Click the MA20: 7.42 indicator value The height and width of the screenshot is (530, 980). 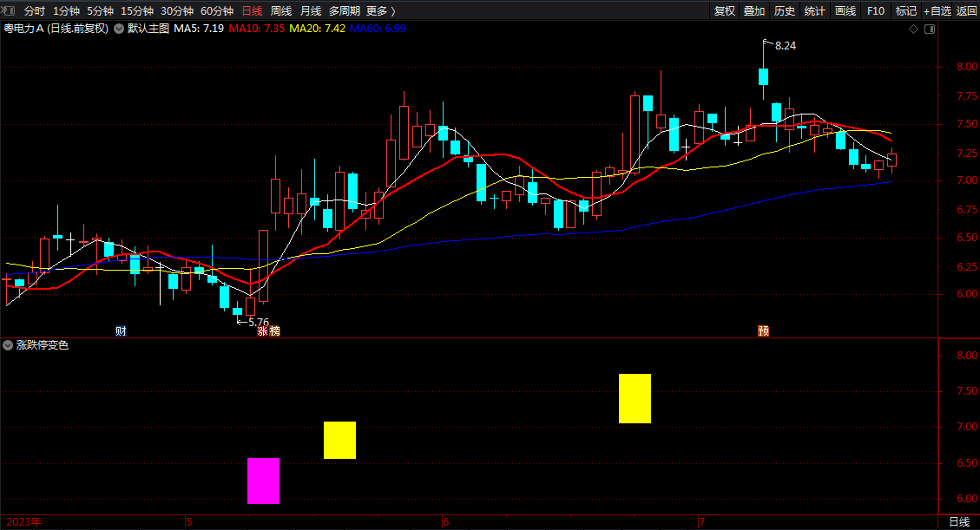(318, 29)
